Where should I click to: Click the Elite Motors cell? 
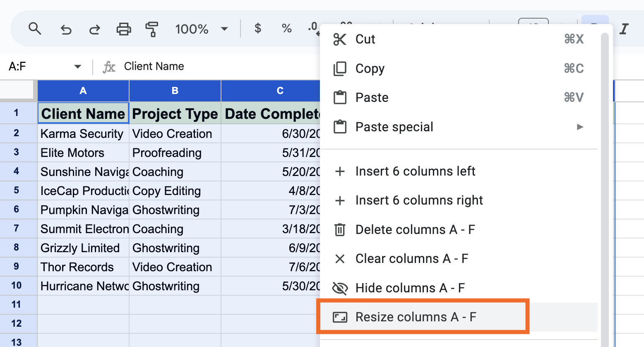click(x=83, y=153)
